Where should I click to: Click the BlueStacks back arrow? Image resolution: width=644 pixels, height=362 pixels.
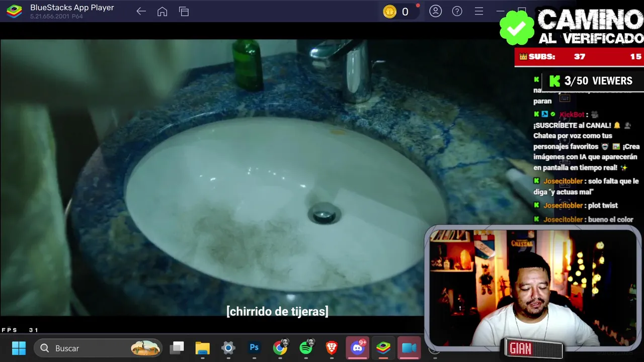(141, 12)
